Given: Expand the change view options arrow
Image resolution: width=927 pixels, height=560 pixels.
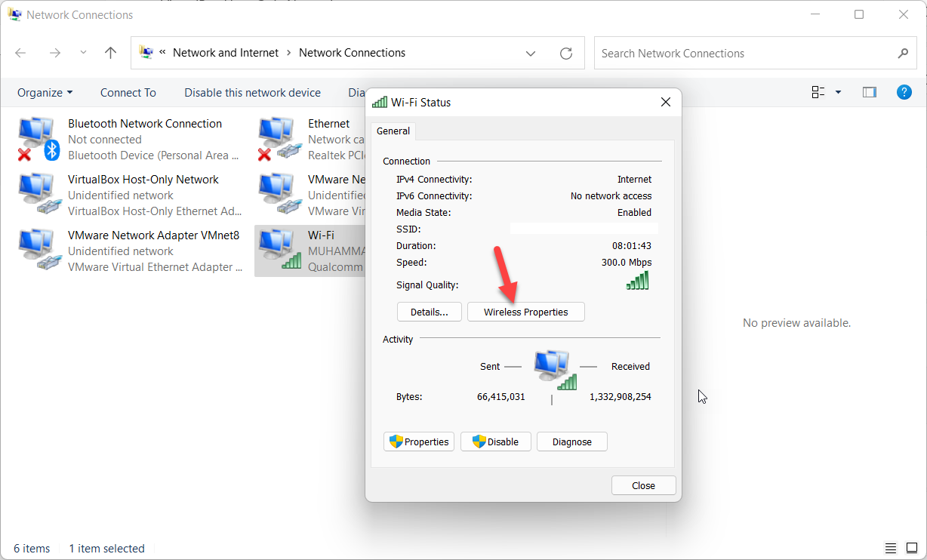Looking at the screenshot, I should 838,92.
